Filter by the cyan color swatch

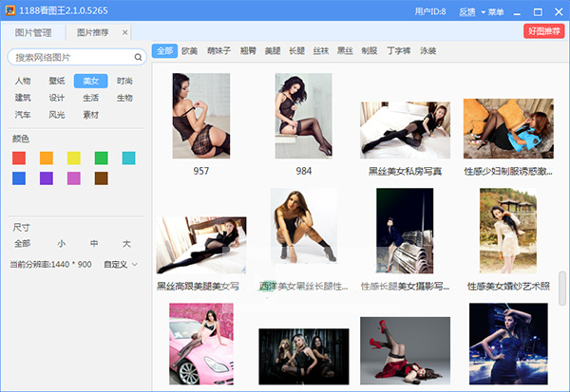coord(128,159)
